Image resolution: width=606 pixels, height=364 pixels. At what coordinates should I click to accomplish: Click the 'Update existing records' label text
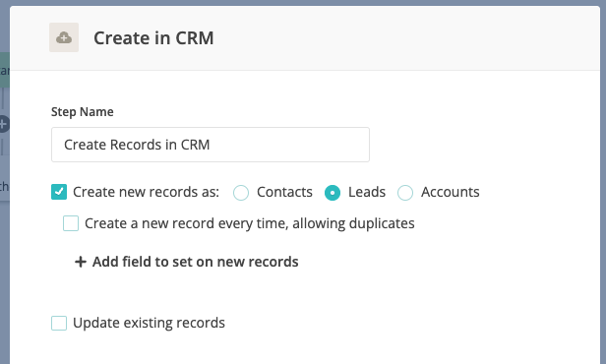pyautogui.click(x=149, y=323)
